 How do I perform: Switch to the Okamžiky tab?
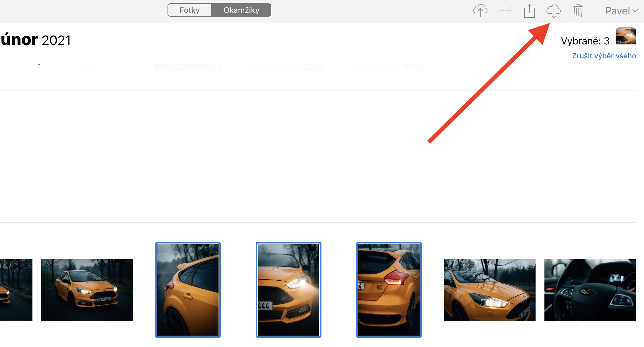pyautogui.click(x=241, y=10)
